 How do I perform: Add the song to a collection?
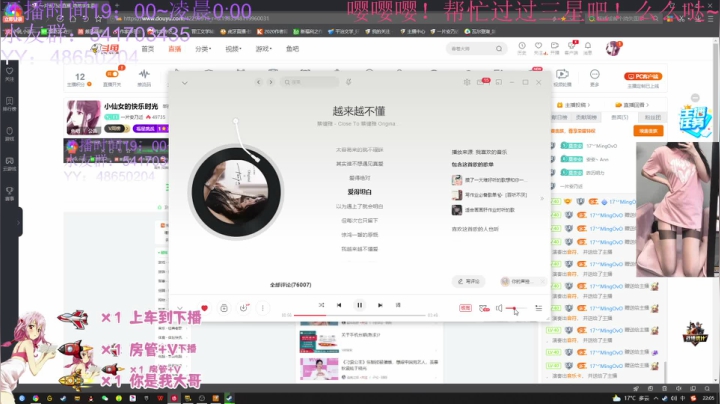(x=224, y=308)
